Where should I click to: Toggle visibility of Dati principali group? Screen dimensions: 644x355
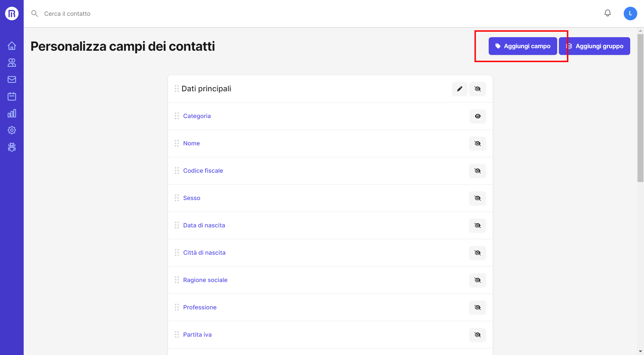point(477,89)
